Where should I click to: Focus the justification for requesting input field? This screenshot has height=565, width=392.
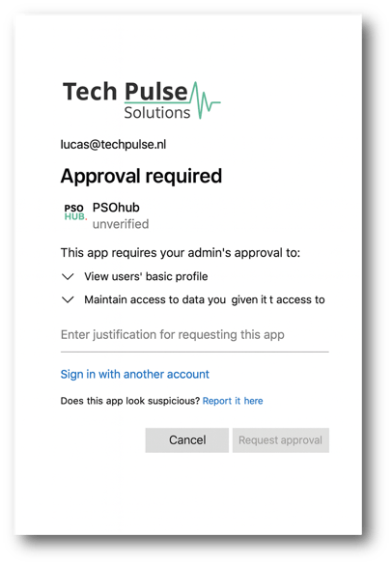pyautogui.click(x=195, y=335)
